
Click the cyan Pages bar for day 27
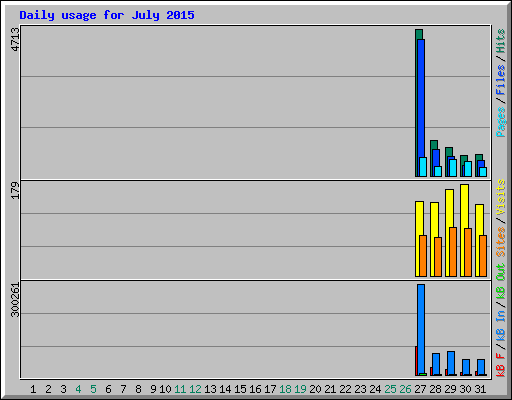pos(423,167)
